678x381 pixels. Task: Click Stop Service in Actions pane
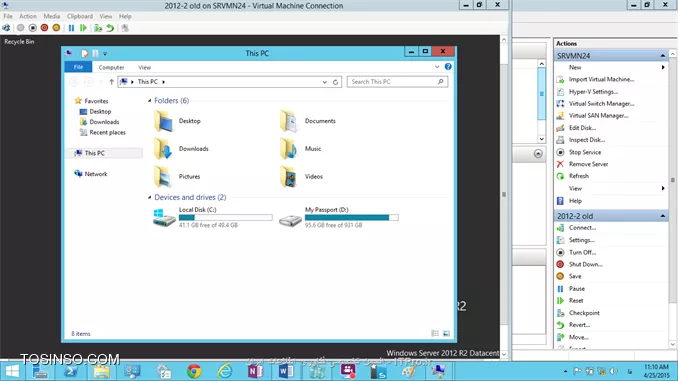pyautogui.click(x=585, y=152)
